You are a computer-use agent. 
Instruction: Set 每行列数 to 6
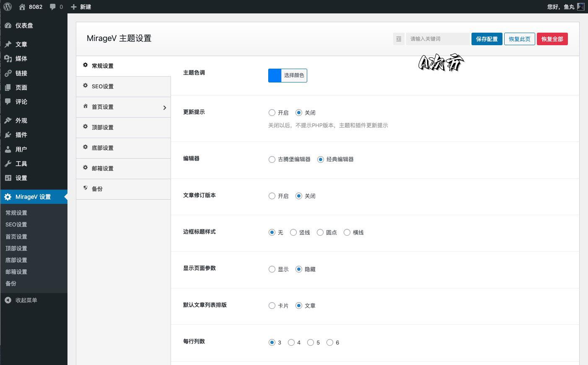click(x=330, y=342)
